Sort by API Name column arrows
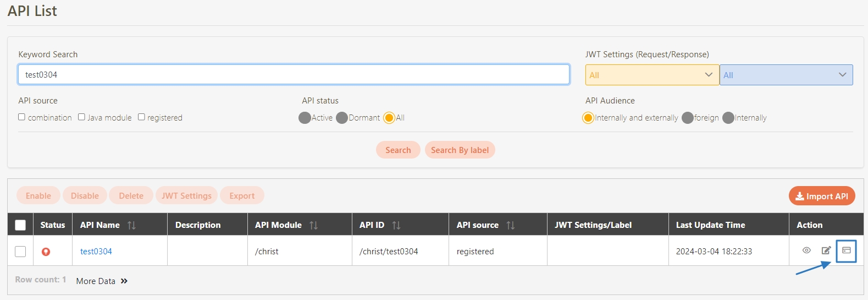The width and height of the screenshot is (868, 300). [131, 225]
